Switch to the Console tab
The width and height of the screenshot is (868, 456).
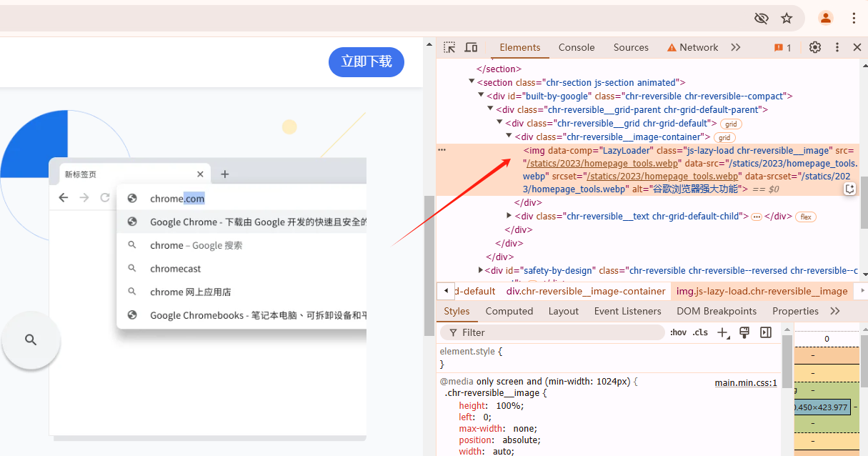577,47
